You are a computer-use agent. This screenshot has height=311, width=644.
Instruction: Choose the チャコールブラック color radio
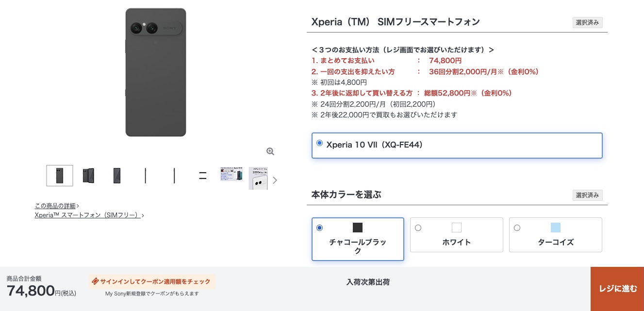(319, 228)
